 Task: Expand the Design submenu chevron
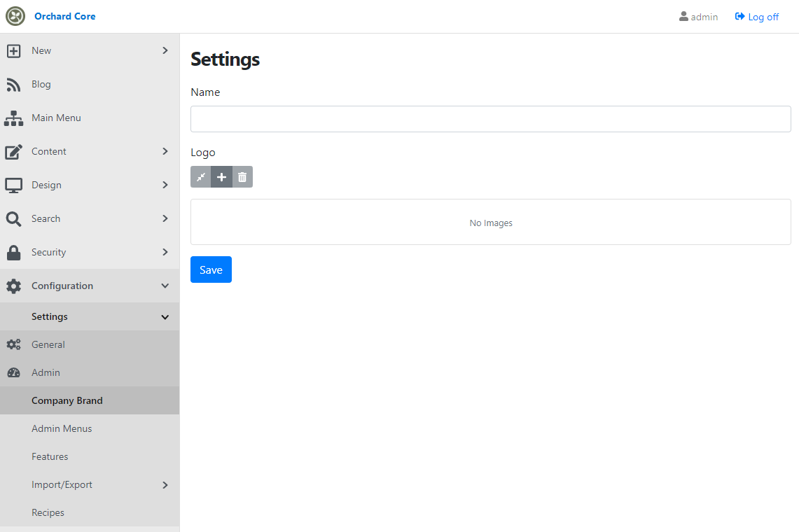point(165,185)
